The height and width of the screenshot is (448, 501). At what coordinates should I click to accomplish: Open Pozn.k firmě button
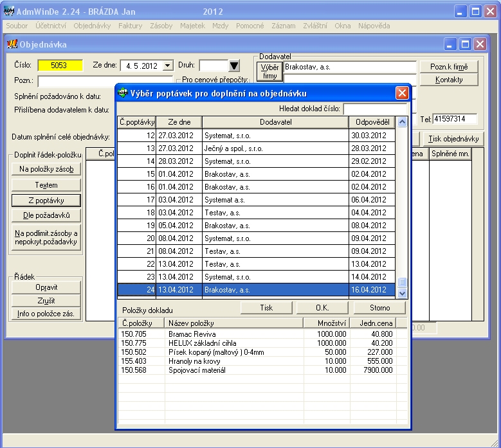click(449, 67)
